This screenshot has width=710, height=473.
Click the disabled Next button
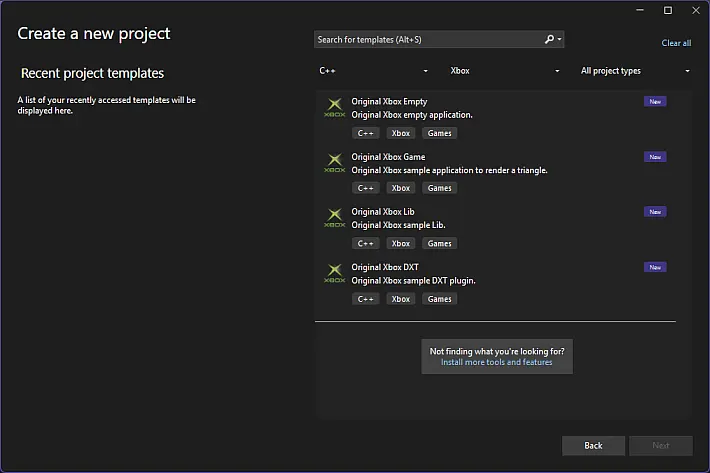661,445
